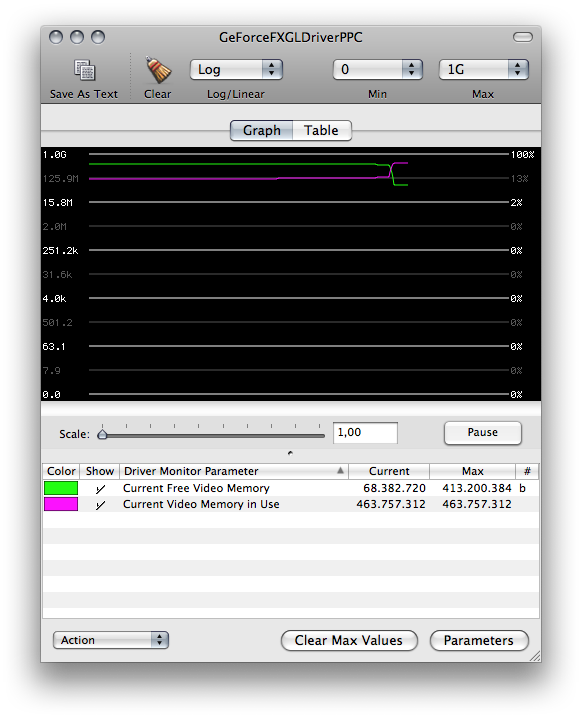582x718 pixels.
Task: Click the toolbar toggle pill button in title bar
Action: pos(522,37)
